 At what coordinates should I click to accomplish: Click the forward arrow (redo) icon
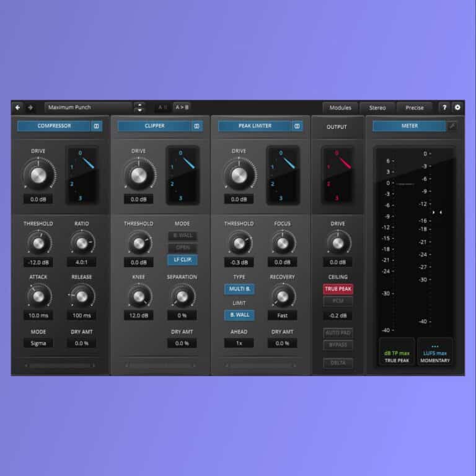click(30, 107)
